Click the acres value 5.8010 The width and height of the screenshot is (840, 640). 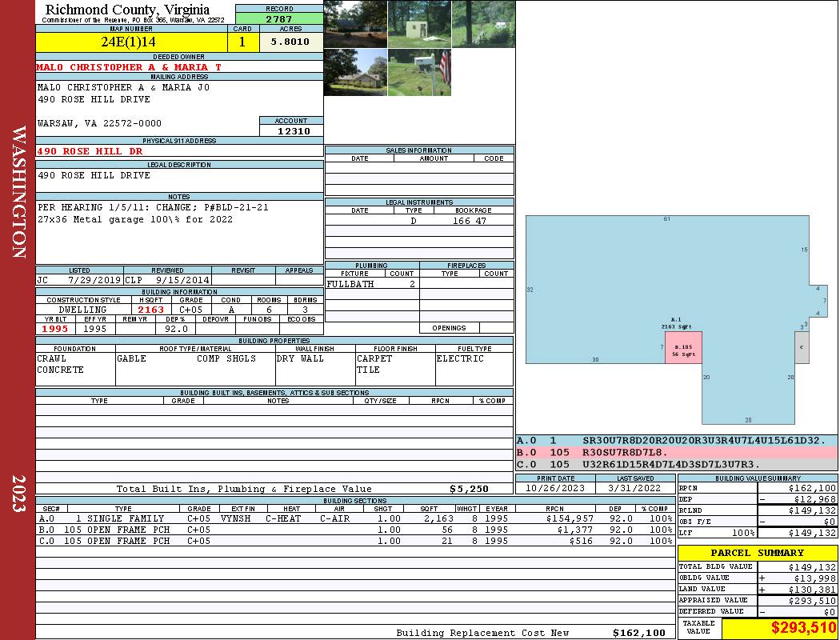pyautogui.click(x=290, y=42)
